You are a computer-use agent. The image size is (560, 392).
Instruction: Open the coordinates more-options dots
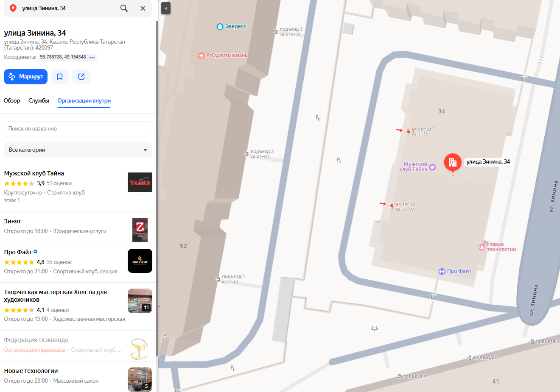tap(92, 57)
